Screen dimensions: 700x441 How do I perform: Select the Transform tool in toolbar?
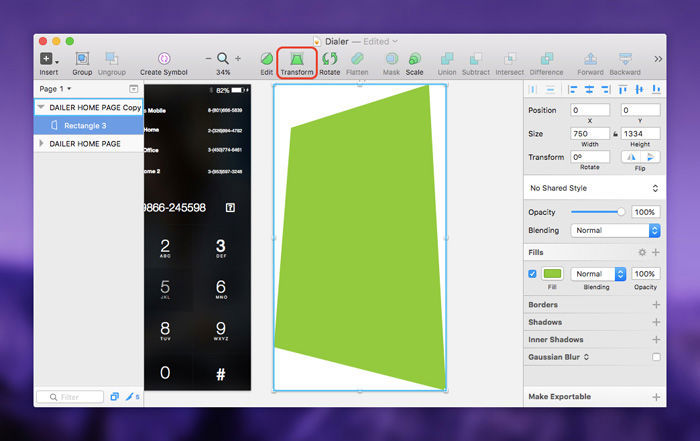tap(296, 59)
